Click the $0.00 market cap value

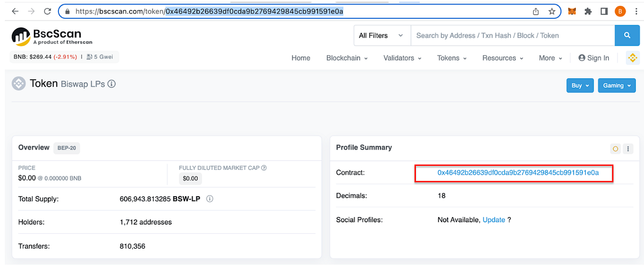click(191, 178)
